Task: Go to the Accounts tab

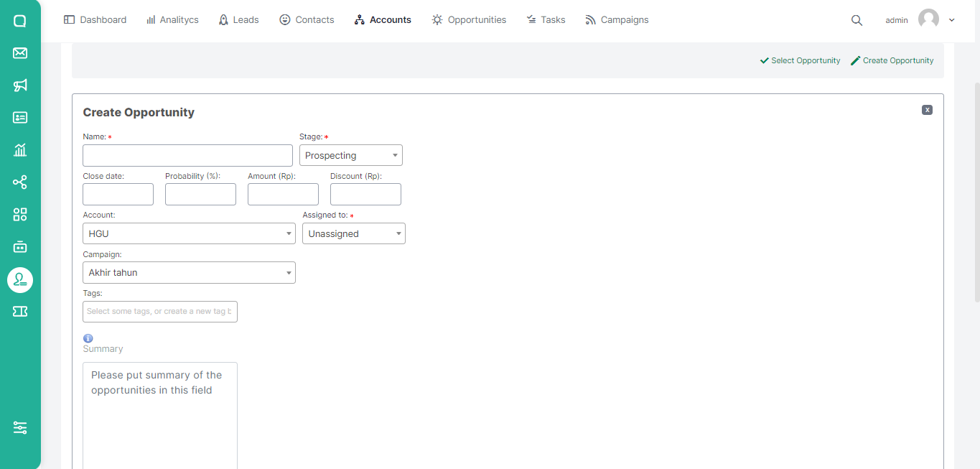Action: [x=383, y=20]
